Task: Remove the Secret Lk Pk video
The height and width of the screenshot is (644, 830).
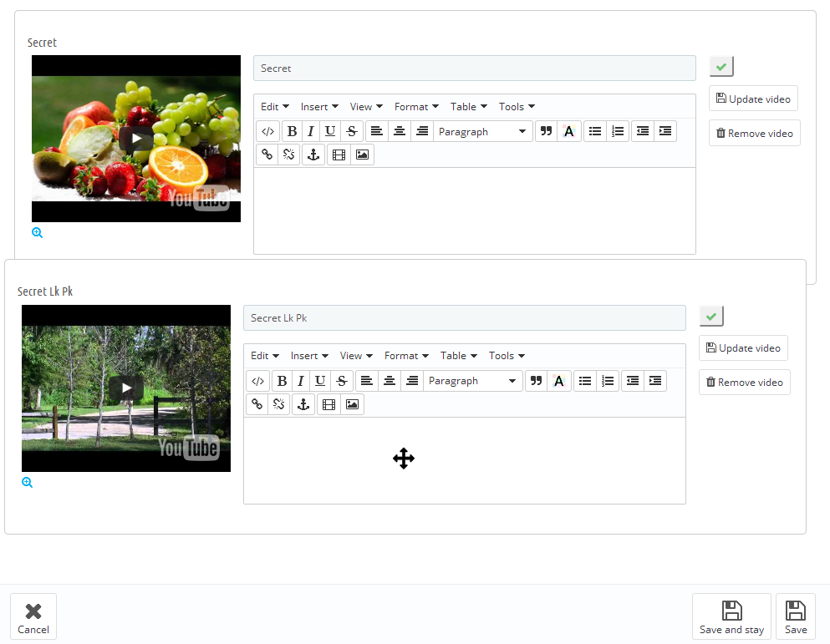Action: click(x=744, y=382)
